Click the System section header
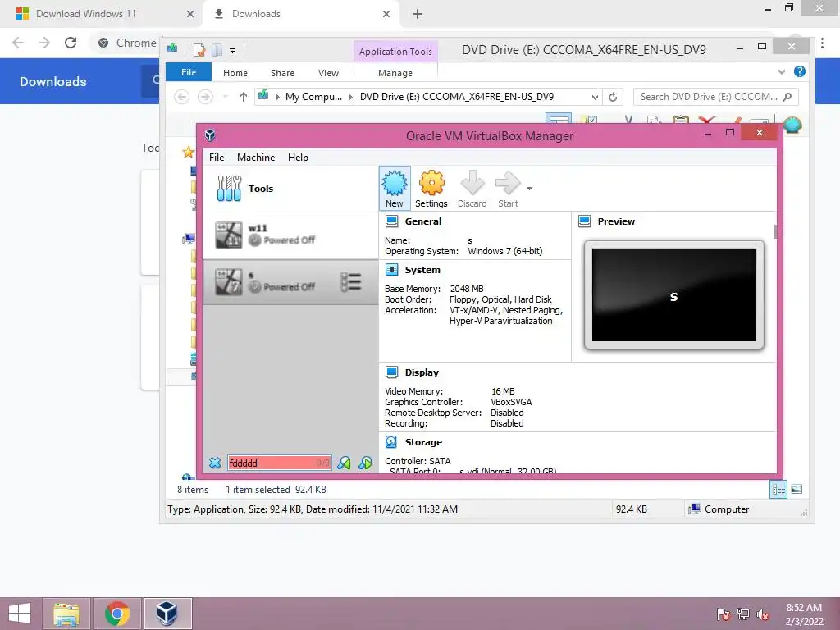Image resolution: width=840 pixels, height=630 pixels. coord(422,270)
